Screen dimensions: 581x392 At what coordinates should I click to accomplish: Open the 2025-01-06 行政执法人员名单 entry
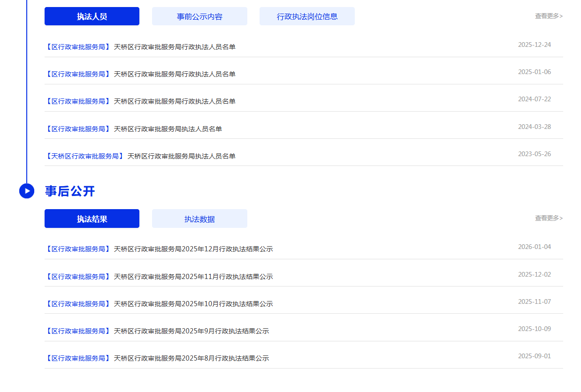(x=175, y=74)
